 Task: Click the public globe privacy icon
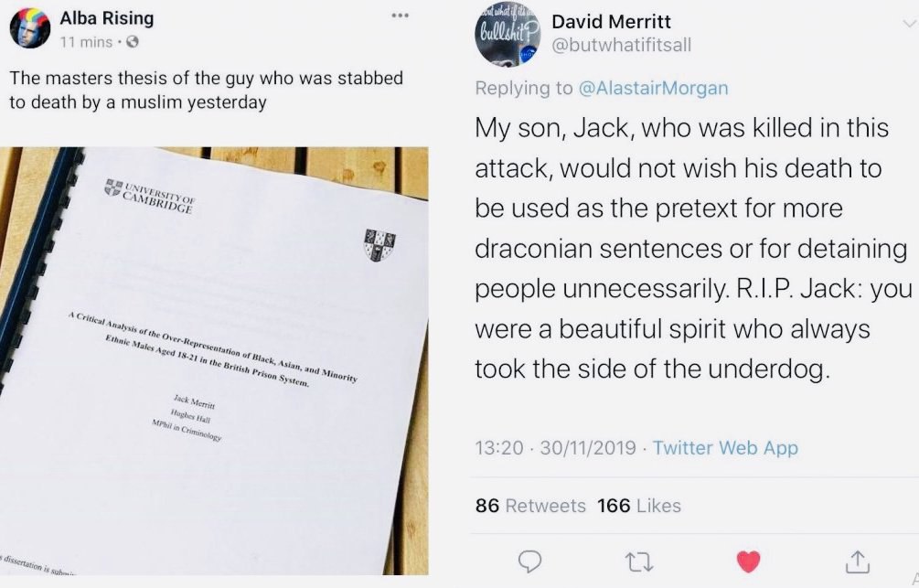tap(133, 42)
